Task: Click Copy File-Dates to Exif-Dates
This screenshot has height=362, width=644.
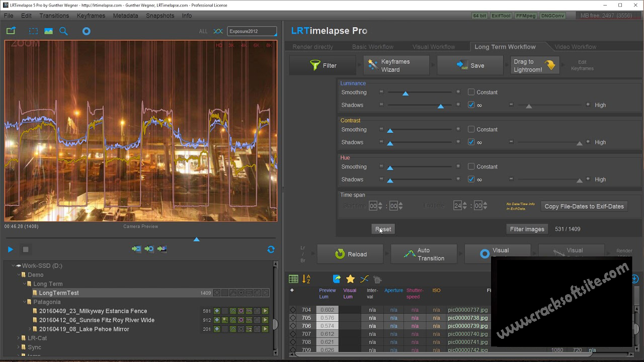Action: (584, 206)
